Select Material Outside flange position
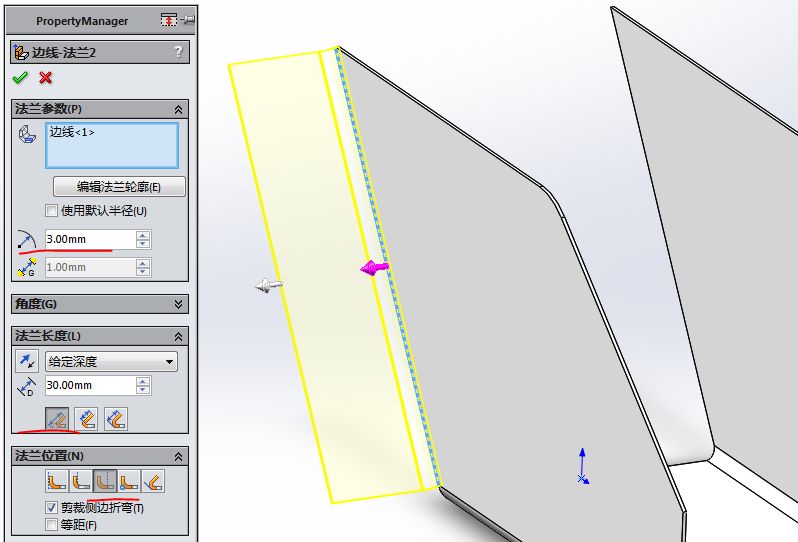The height and width of the screenshot is (542, 798). (x=81, y=481)
